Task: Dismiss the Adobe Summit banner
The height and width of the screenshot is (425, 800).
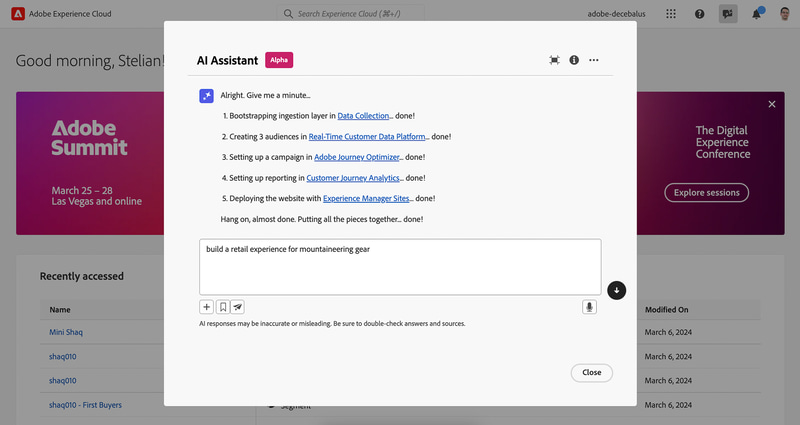Action: 772,104
